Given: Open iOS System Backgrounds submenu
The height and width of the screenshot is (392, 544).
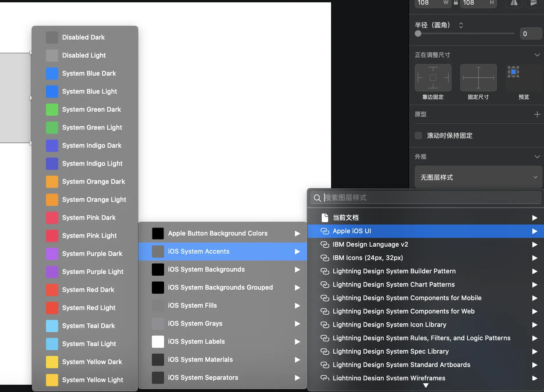Looking at the screenshot, I should [223, 269].
